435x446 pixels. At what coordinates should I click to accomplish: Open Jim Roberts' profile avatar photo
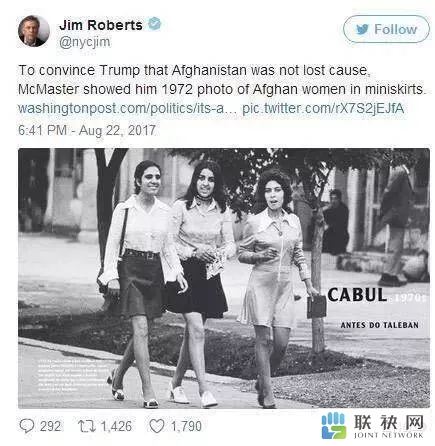point(34,31)
